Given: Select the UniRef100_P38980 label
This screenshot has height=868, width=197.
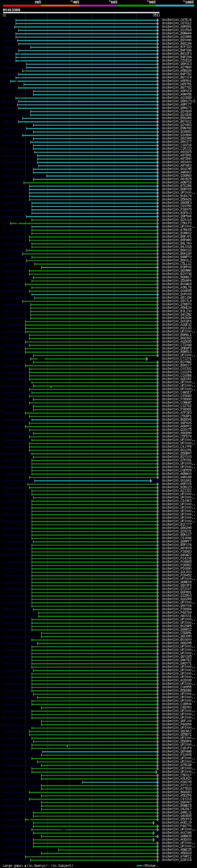Looking at the screenshot, I should 177,399.
